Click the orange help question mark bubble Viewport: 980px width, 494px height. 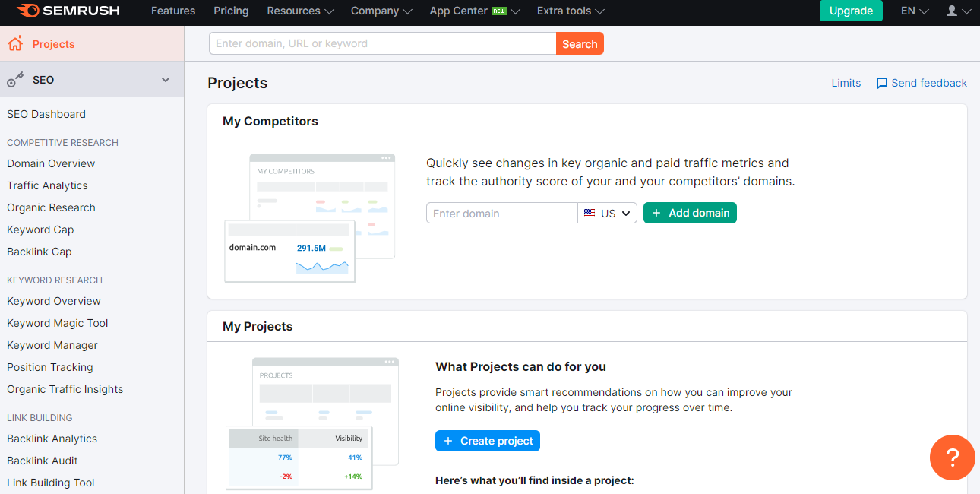pos(952,458)
